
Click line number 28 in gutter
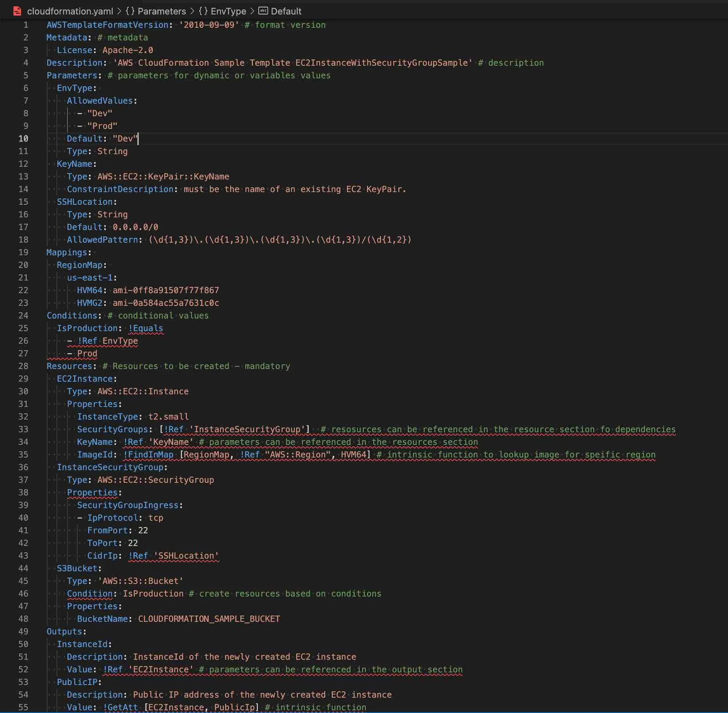pyautogui.click(x=23, y=366)
